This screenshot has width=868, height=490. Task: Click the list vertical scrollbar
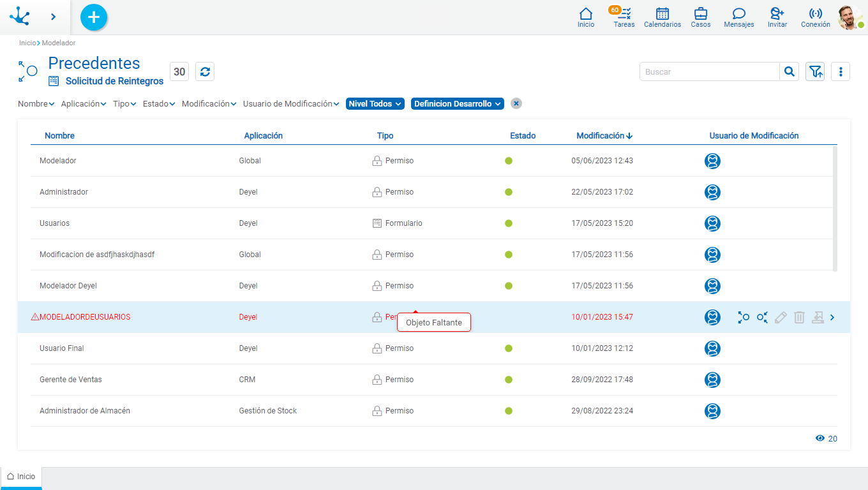pyautogui.click(x=835, y=209)
